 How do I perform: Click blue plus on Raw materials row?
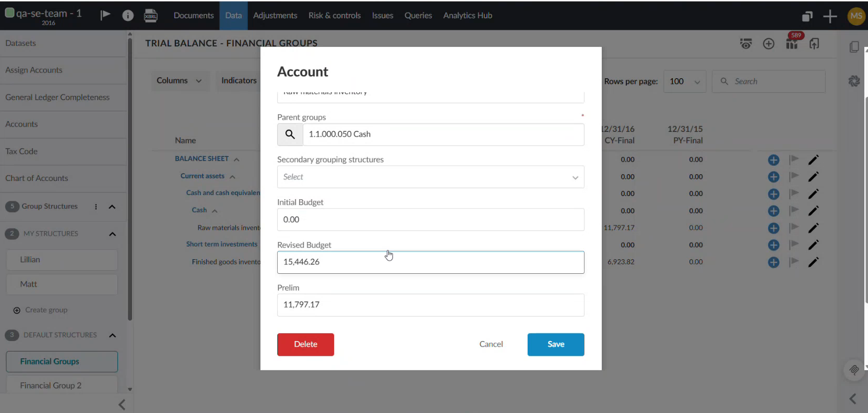(774, 228)
